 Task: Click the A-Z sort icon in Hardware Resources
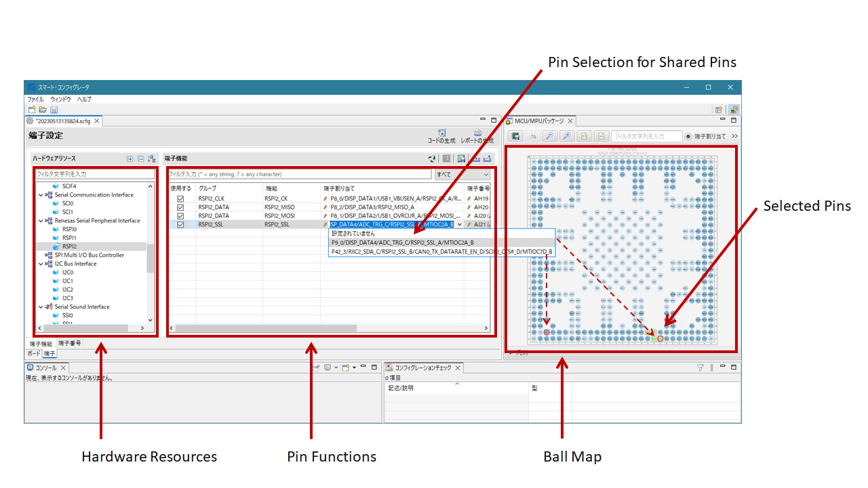click(x=151, y=159)
